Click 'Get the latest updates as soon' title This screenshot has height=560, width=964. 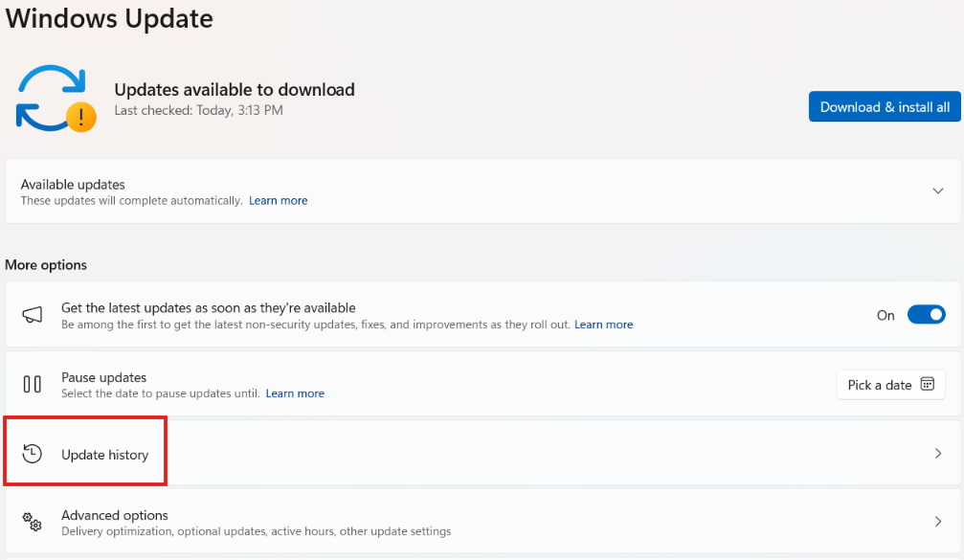pos(209,308)
